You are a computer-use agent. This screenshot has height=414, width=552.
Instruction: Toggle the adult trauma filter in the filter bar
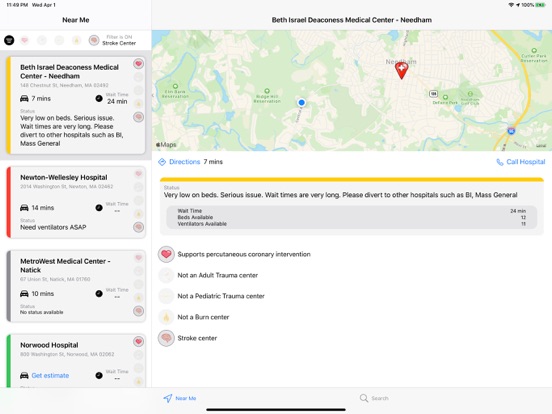point(42,40)
